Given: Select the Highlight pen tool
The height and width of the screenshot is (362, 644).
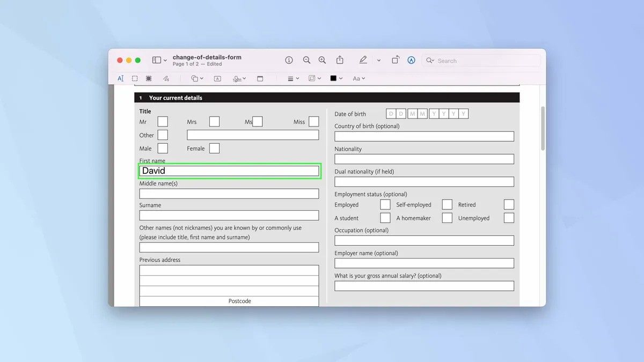Looking at the screenshot, I should pyautogui.click(x=363, y=60).
